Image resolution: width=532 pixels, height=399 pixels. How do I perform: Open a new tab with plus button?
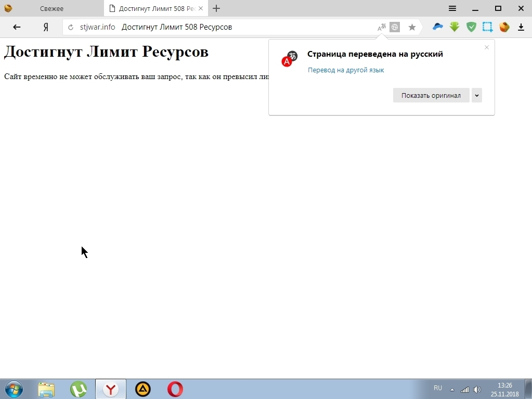point(216,8)
